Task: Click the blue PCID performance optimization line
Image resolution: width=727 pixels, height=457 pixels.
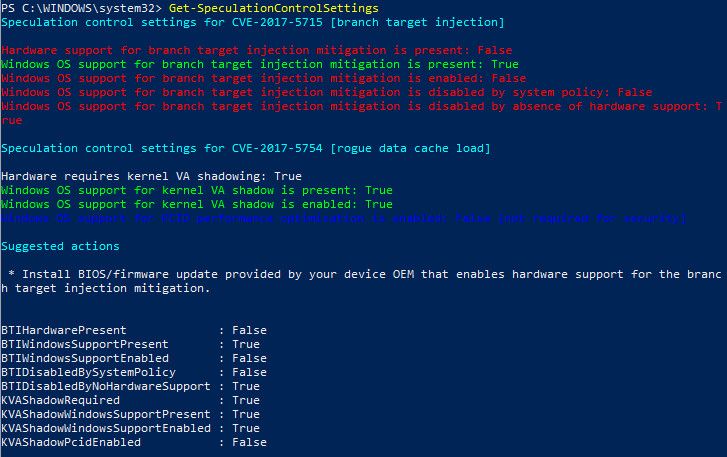Action: coord(344,218)
